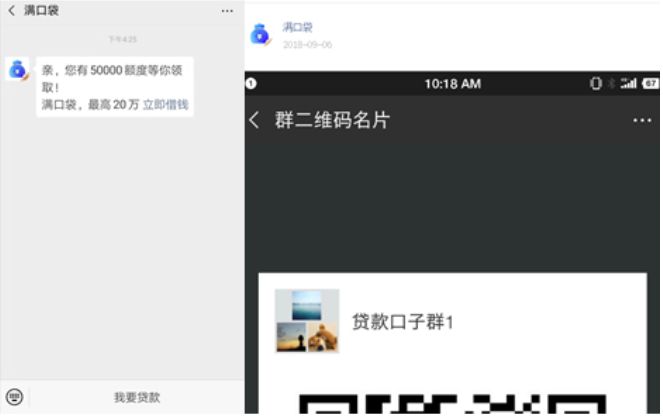Tap the 10:18 AM status bar clock
Image resolution: width=663 pixels, height=416 pixels.
[452, 84]
